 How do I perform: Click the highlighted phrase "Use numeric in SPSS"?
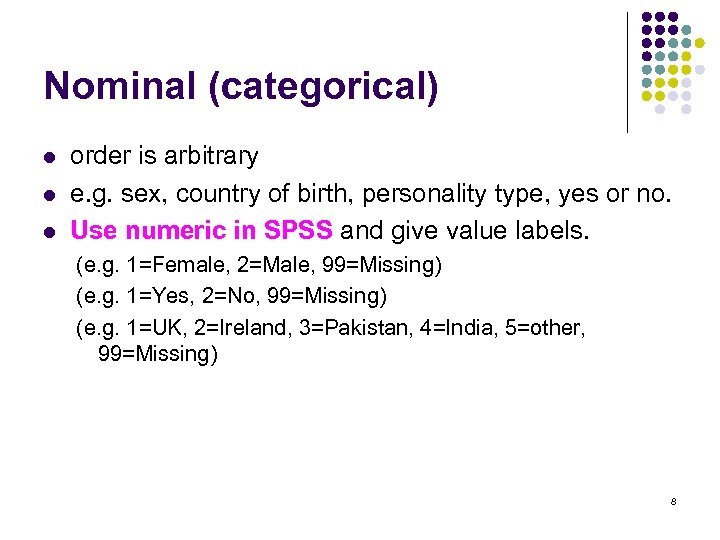pyautogui.click(x=201, y=231)
